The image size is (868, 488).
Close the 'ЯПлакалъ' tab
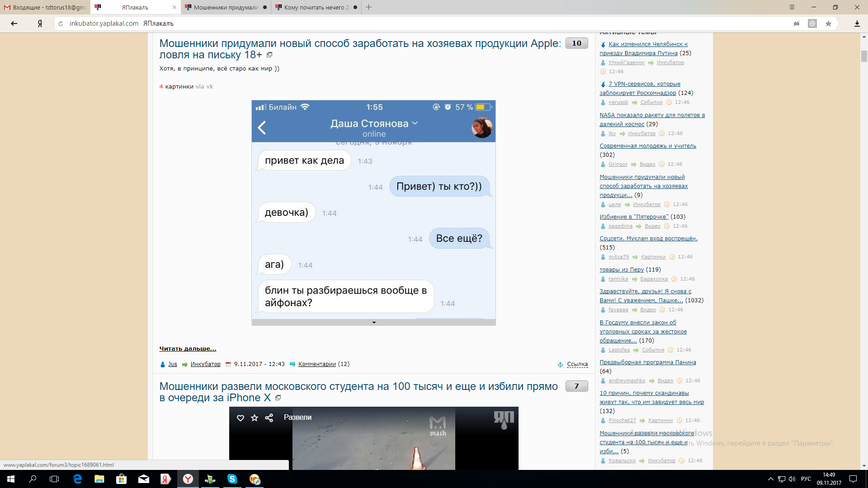tap(175, 7)
